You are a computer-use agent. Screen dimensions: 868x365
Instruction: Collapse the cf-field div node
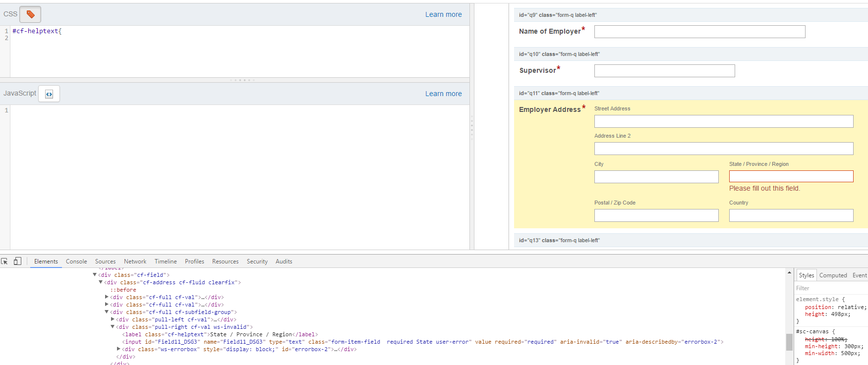coord(95,274)
